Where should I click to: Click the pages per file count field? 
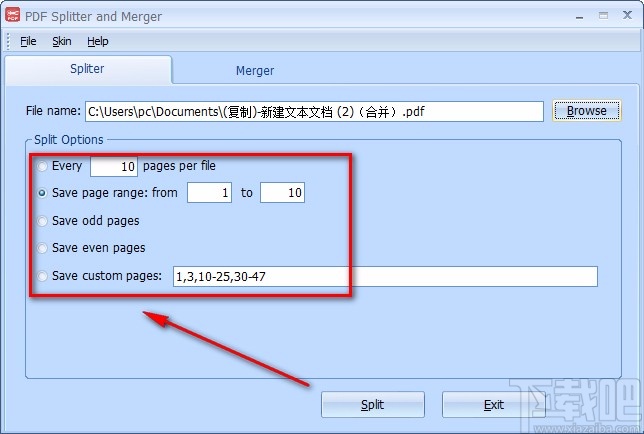[114, 167]
